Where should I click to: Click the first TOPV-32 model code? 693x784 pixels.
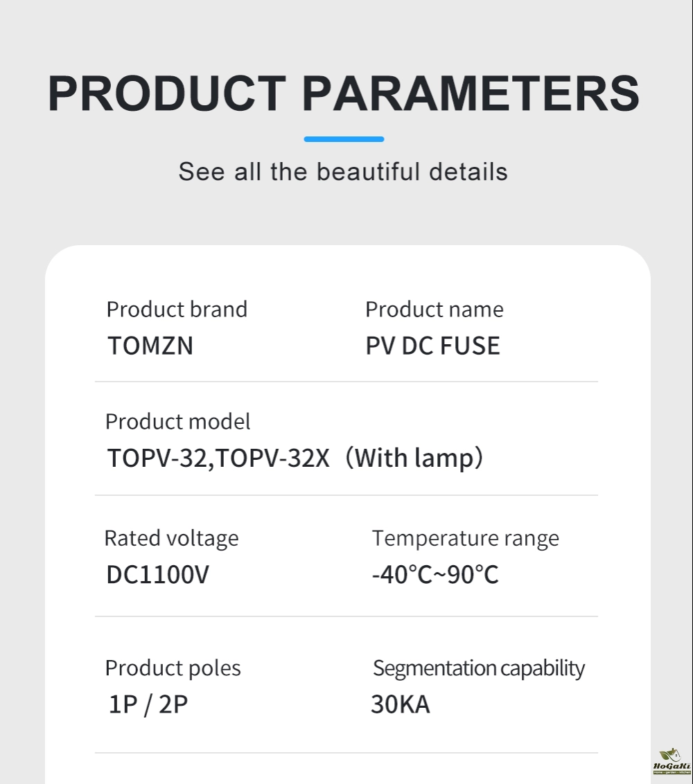(157, 458)
